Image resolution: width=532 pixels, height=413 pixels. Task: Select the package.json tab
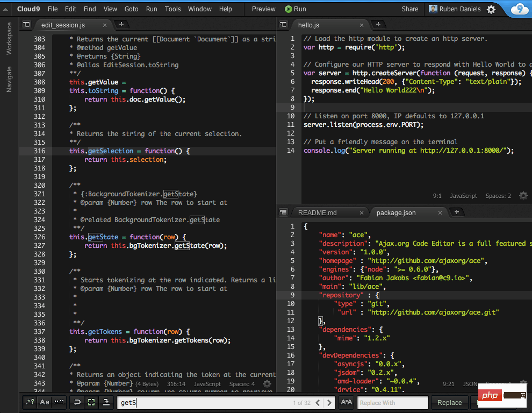tap(396, 213)
